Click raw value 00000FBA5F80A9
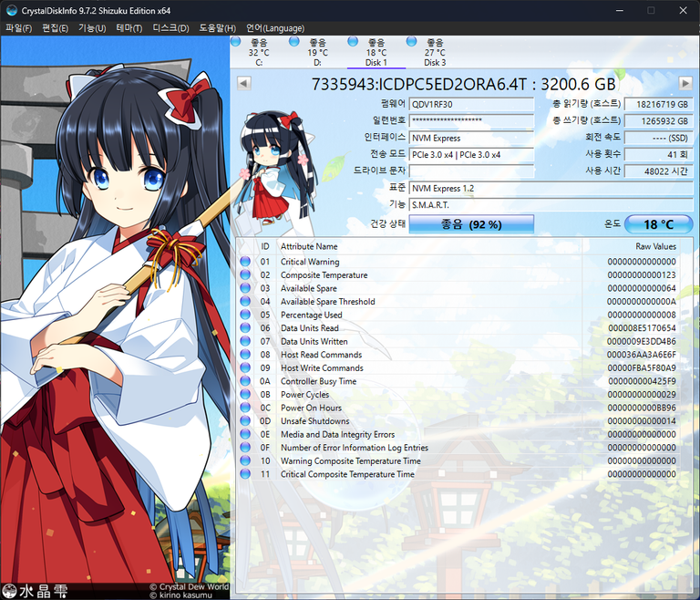Screen dimensions: 700x600 (x=642, y=367)
